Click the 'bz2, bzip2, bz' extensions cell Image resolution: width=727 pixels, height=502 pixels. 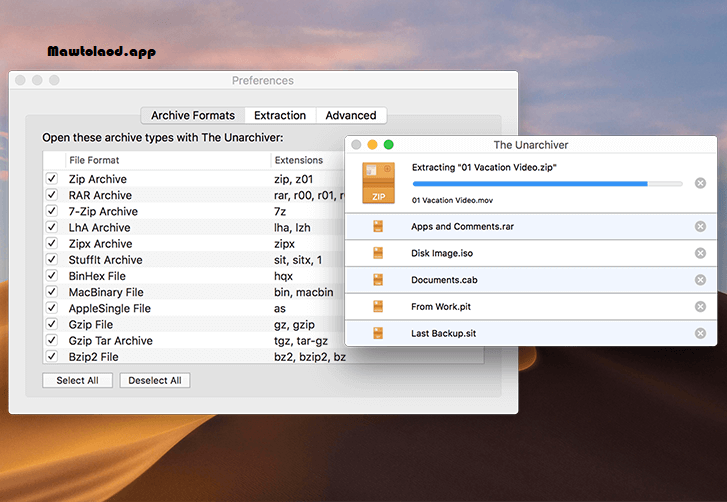tap(310, 357)
